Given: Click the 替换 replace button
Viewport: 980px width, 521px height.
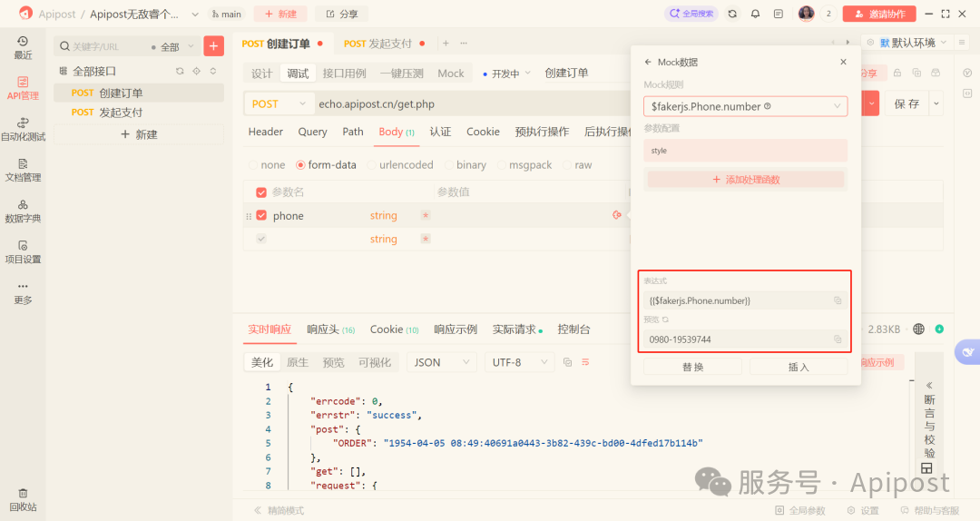Looking at the screenshot, I should (x=692, y=367).
